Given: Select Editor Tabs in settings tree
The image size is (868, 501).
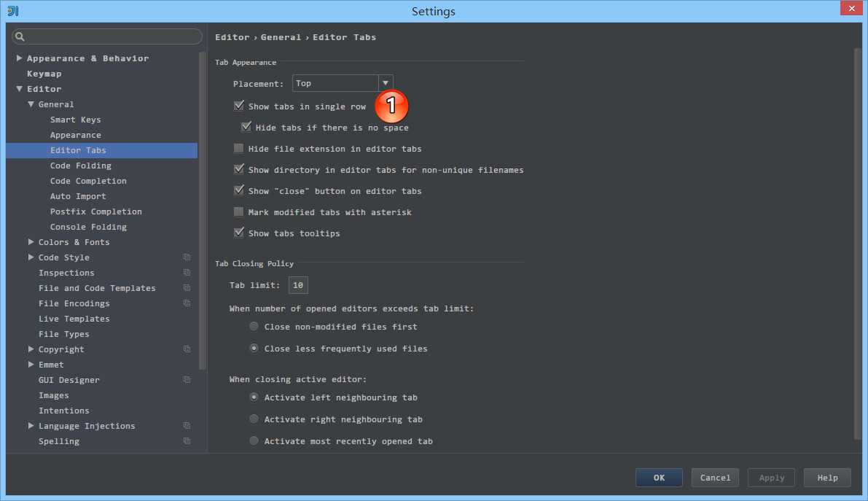Looking at the screenshot, I should (101, 150).
